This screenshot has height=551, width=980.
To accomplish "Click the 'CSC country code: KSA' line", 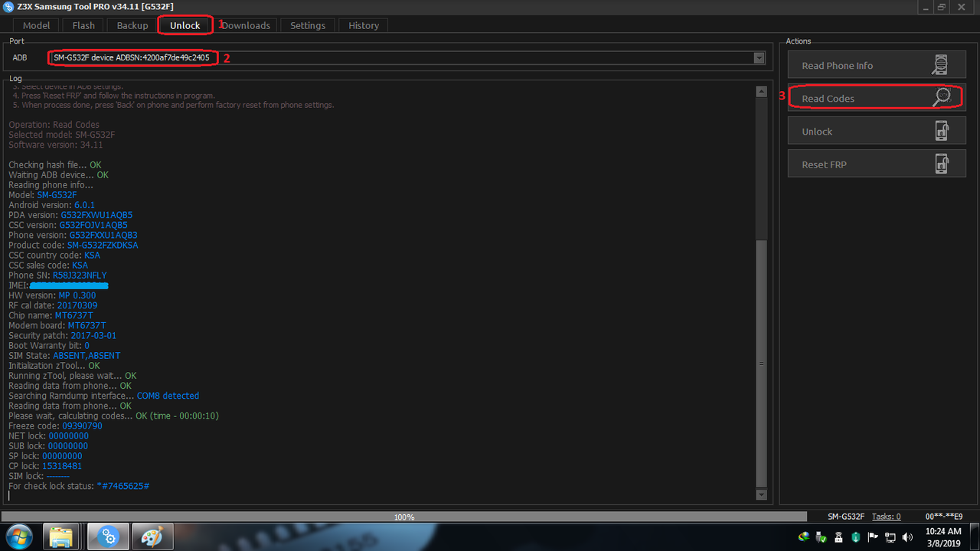I will [54, 255].
